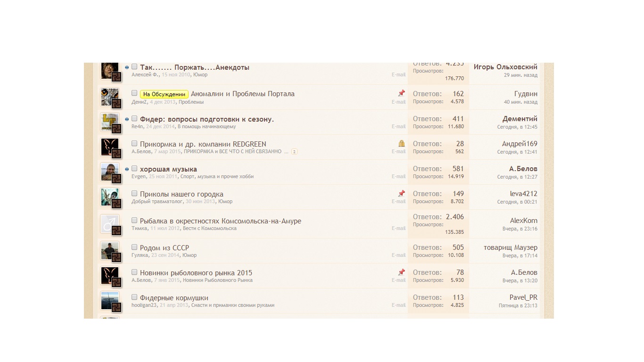Click the На Обсуждении yellow prefix label

164,94
